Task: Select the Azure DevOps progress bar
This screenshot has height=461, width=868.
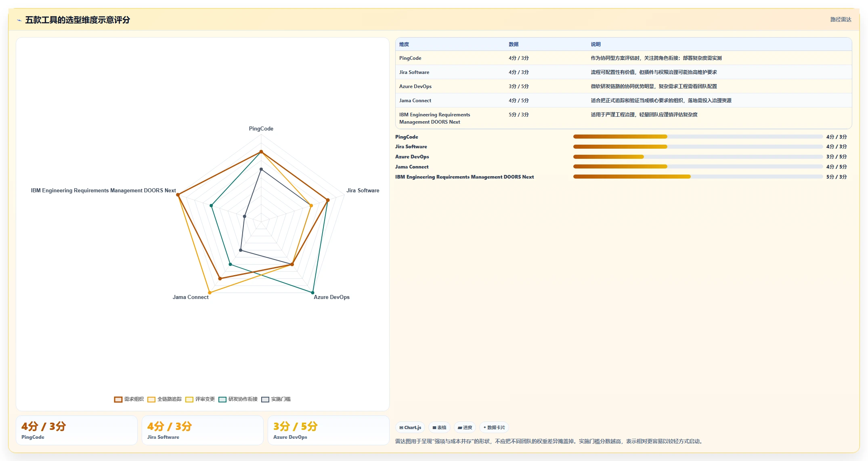Action: pos(698,157)
